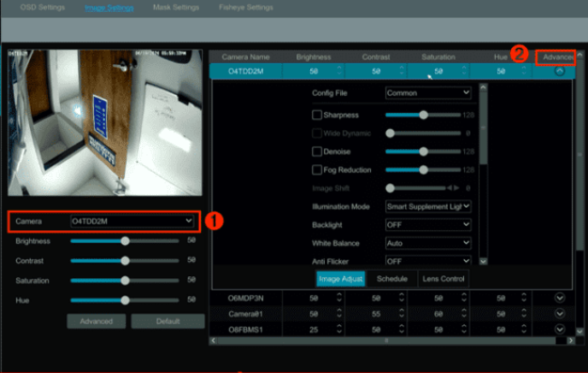Click saturation stepper arrows in O8FBMS1 row

tap(462, 330)
